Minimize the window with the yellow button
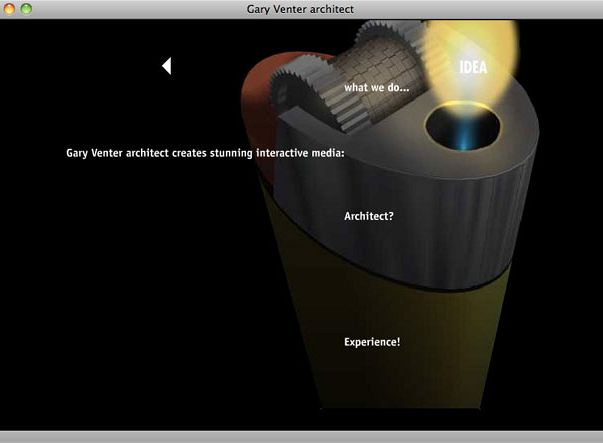This screenshot has height=443, width=603. pos(9,9)
